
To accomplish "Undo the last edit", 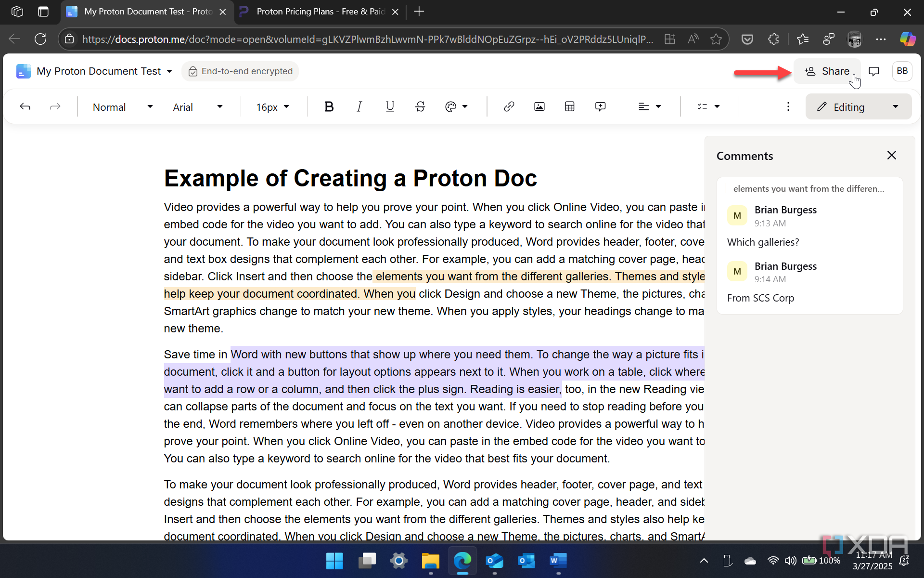I will point(25,107).
